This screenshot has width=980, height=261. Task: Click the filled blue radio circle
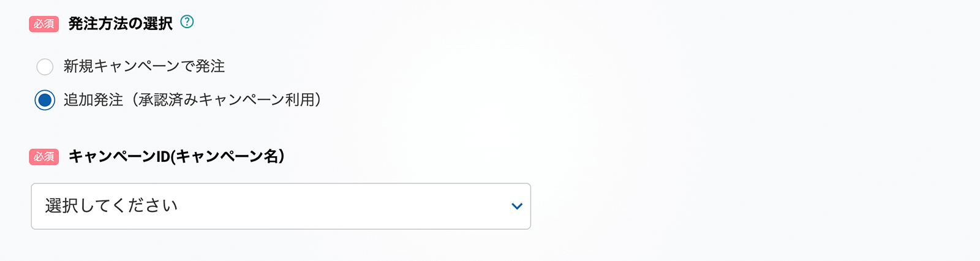(x=45, y=100)
